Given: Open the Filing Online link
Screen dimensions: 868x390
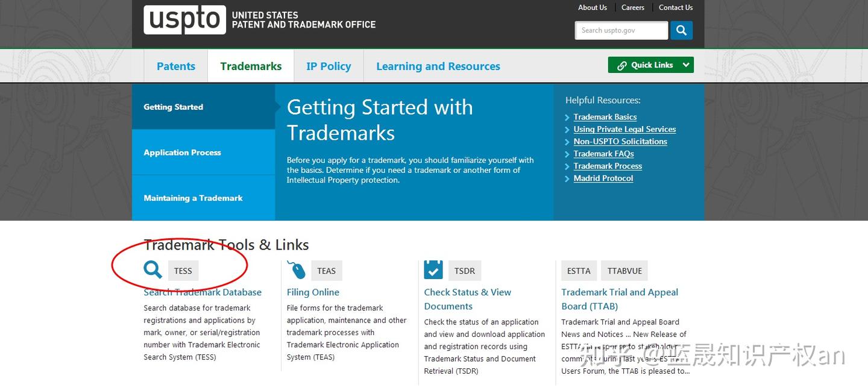Looking at the screenshot, I should tap(313, 292).
